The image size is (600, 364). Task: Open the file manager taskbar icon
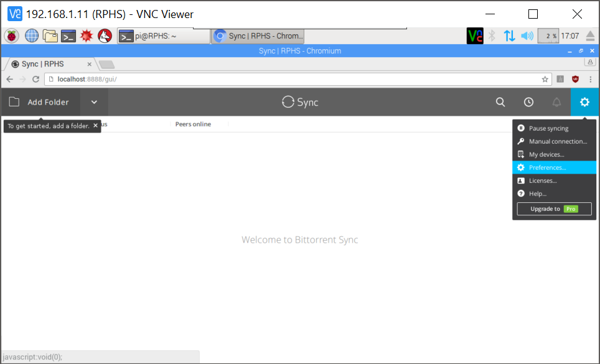[x=50, y=36]
